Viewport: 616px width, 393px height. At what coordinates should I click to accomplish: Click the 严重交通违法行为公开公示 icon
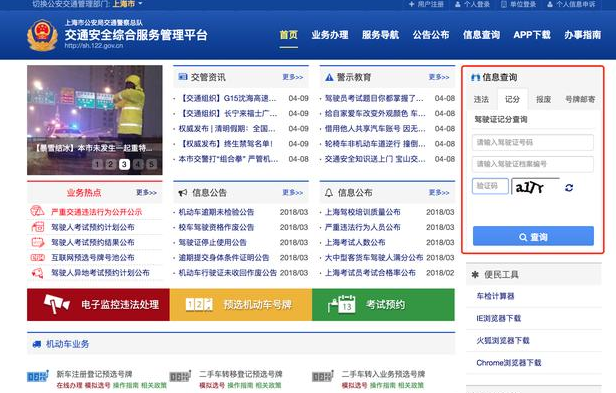click(37, 211)
